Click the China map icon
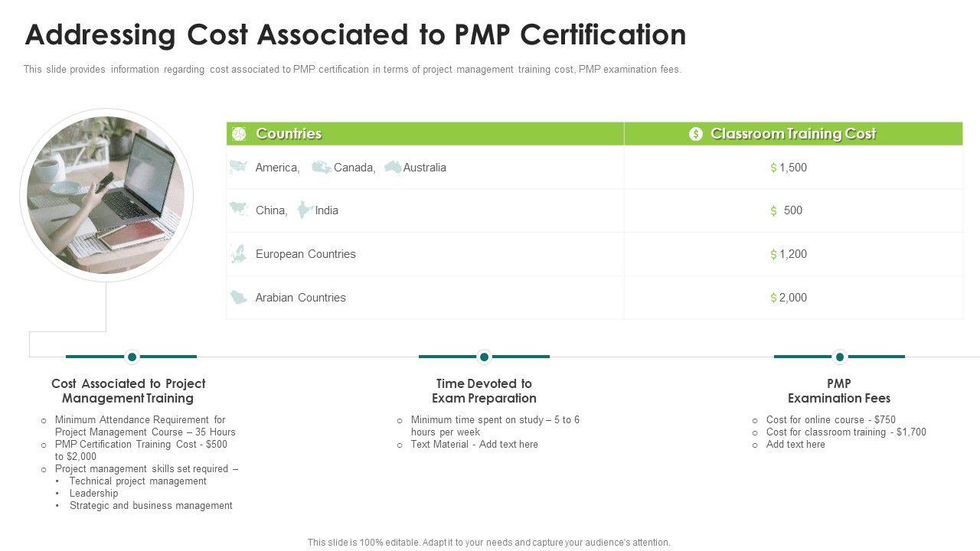 tap(239, 210)
